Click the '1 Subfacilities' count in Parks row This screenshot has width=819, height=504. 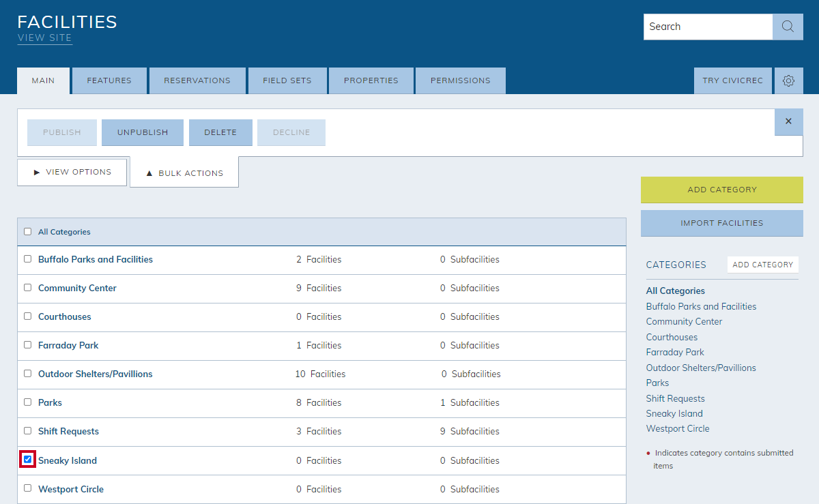[x=470, y=402]
